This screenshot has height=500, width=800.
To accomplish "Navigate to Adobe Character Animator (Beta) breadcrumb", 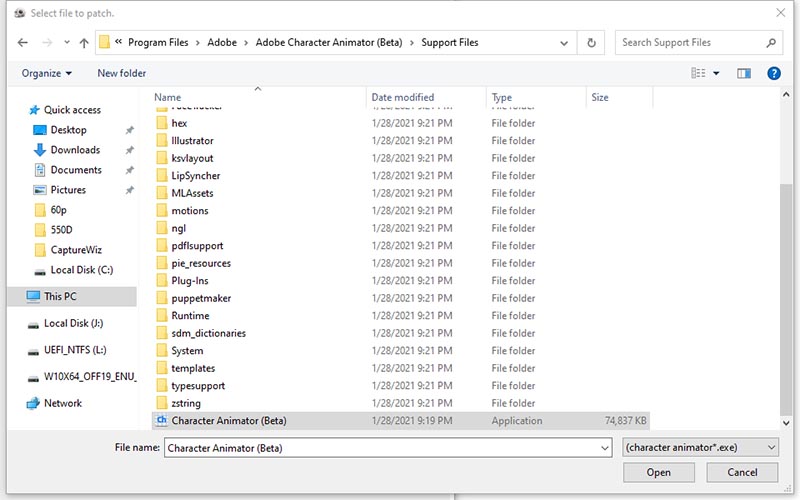I will pos(329,43).
